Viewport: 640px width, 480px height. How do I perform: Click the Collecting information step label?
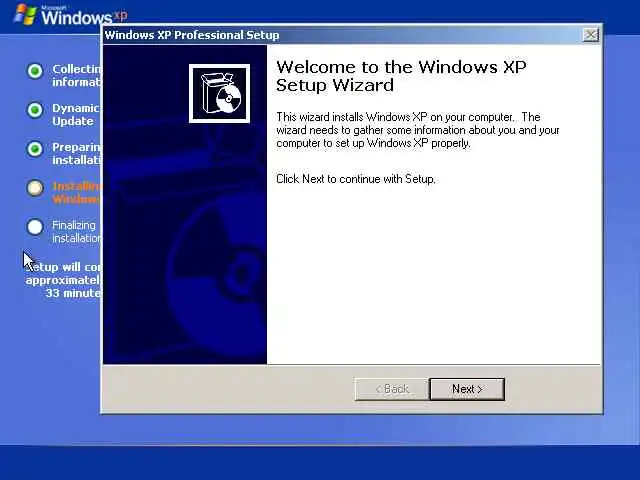click(76, 76)
